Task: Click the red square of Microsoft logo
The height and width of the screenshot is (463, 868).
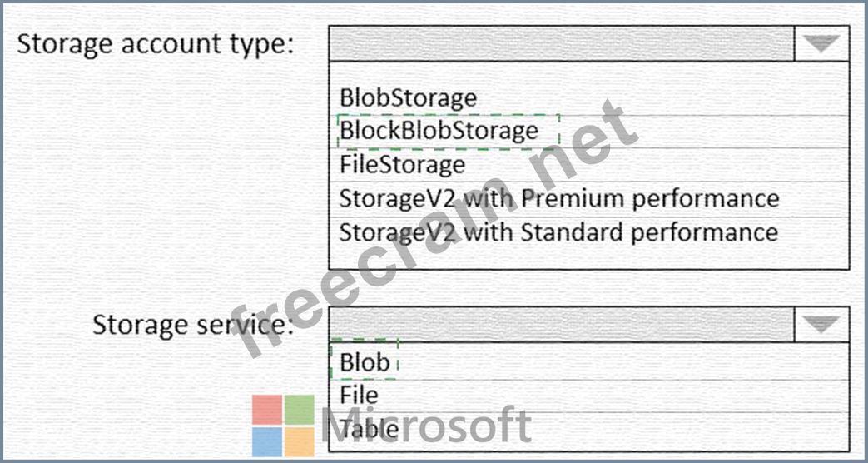Action: click(x=267, y=410)
